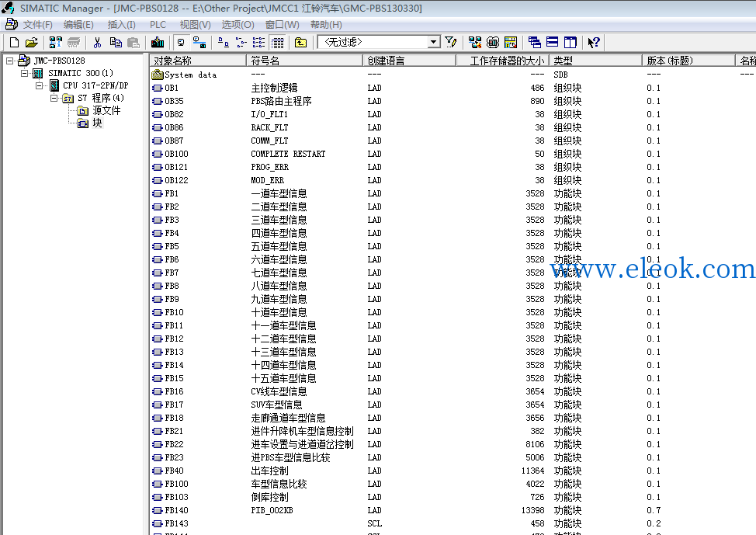Click symbol name COMPLETE RESTART
This screenshot has width=756, height=535.
click(x=288, y=154)
